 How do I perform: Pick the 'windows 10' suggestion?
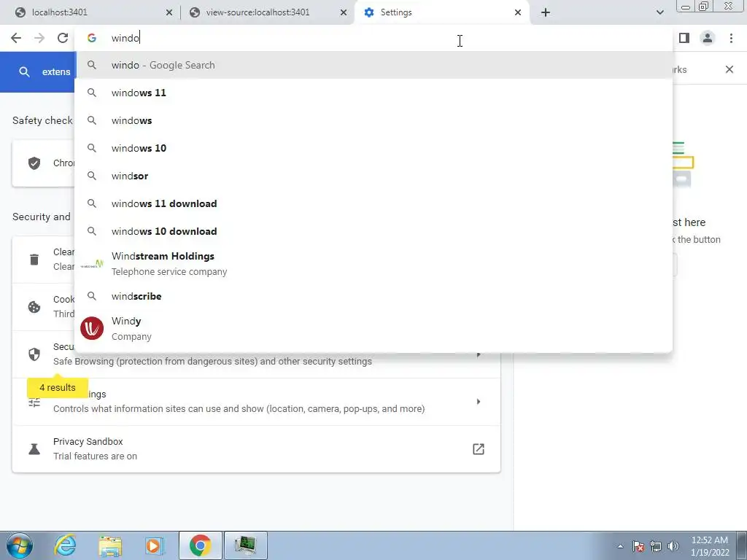[373, 148]
